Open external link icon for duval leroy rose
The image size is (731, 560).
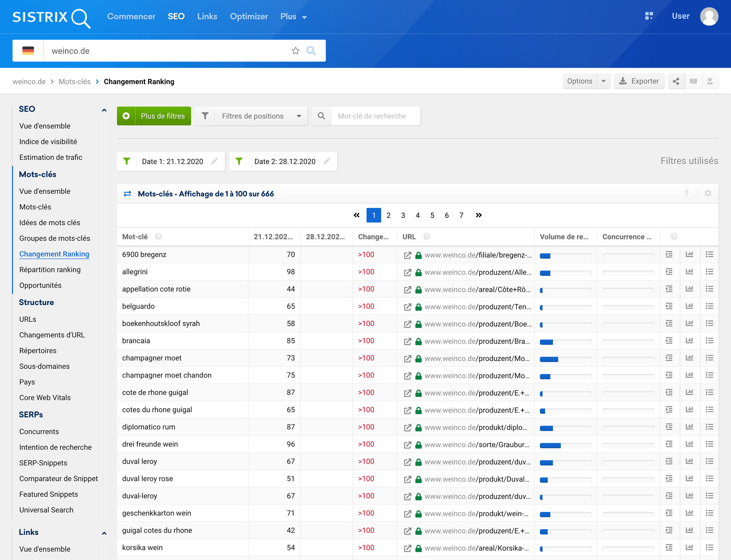click(x=408, y=479)
